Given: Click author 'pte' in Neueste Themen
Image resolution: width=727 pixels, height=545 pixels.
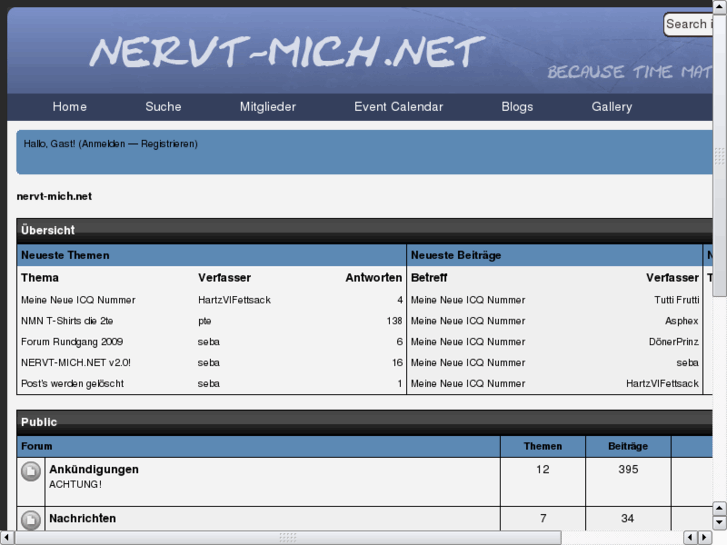Looking at the screenshot, I should (204, 321).
